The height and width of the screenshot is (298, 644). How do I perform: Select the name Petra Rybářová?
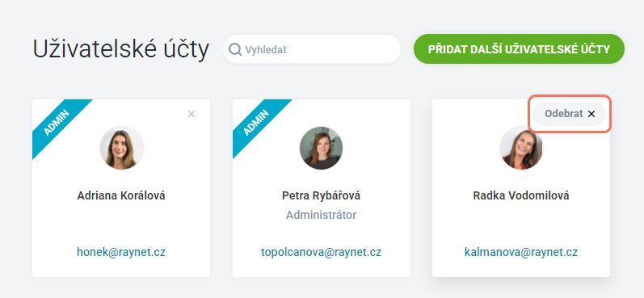[x=321, y=195]
